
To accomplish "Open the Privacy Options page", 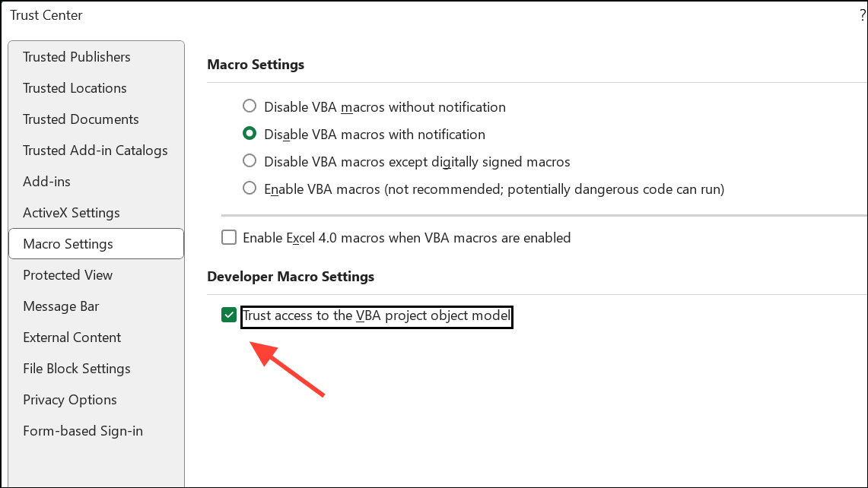I will (69, 399).
